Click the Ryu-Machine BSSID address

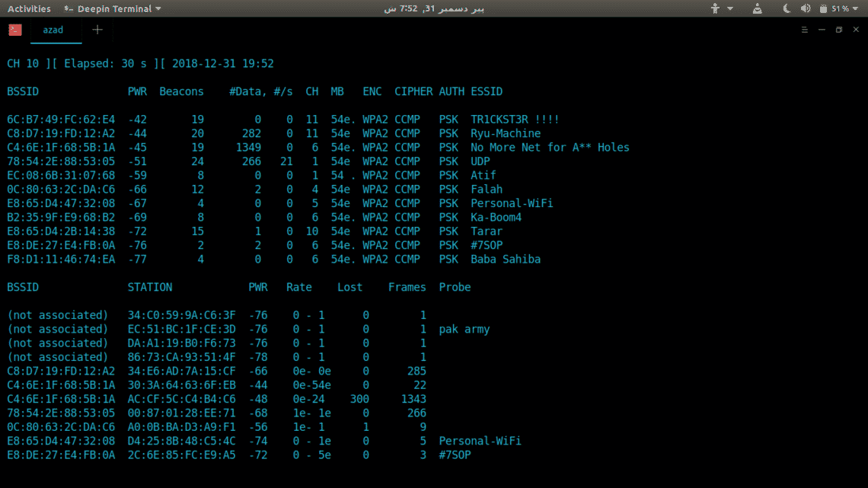(61, 133)
